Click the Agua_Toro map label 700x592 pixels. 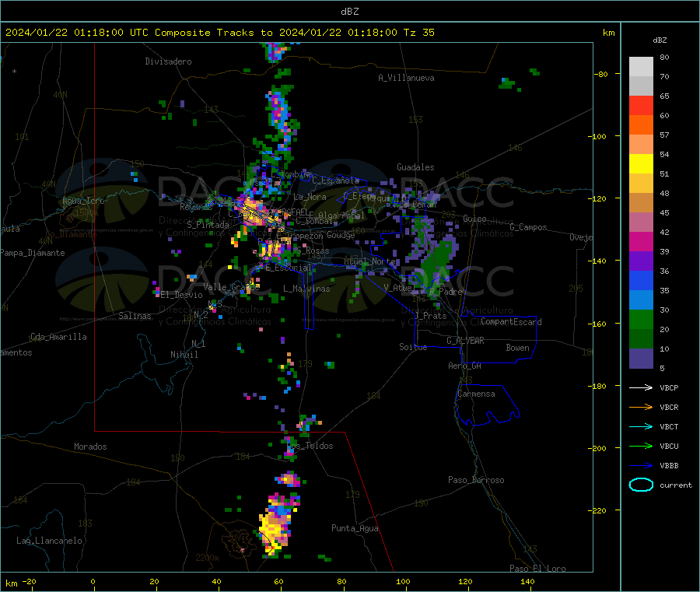pyautogui.click(x=83, y=201)
